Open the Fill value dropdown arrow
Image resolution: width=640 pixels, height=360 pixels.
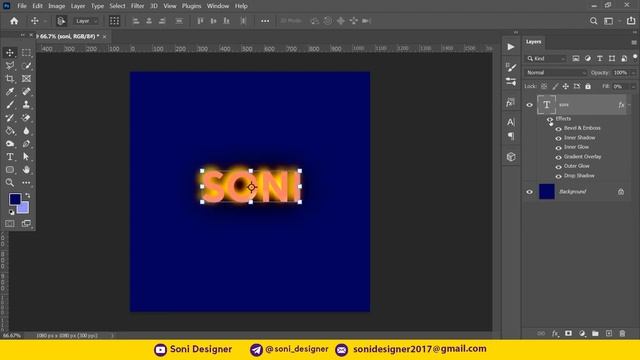633,87
